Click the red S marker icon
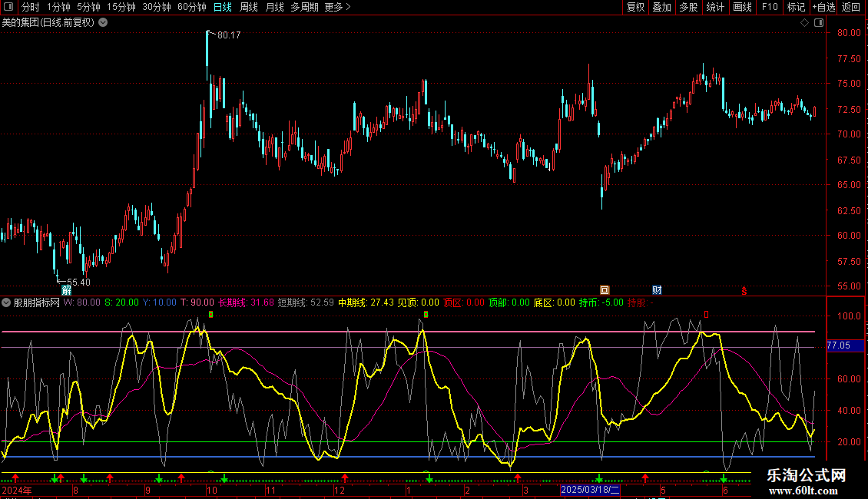This screenshot has width=868, height=499. click(744, 290)
